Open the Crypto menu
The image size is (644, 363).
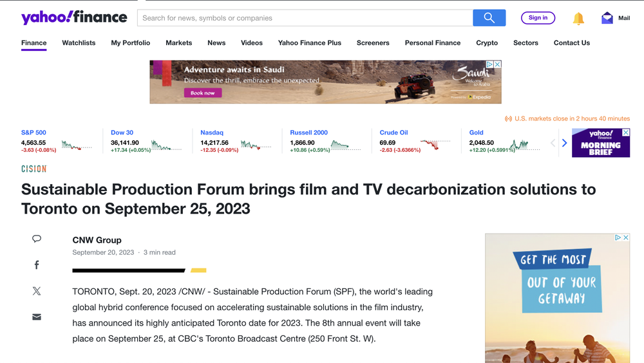pyautogui.click(x=487, y=42)
